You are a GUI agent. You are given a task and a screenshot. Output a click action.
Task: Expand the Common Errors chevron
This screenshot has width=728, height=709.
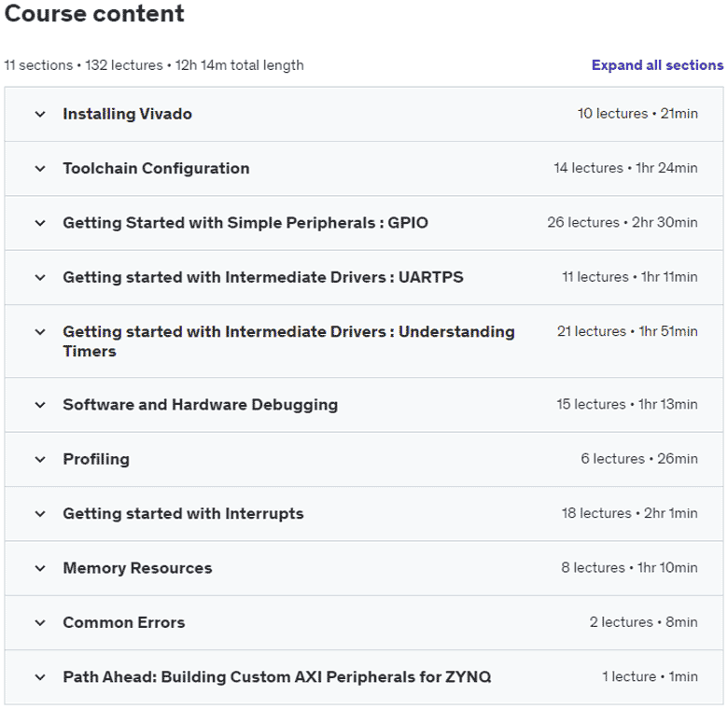click(x=40, y=622)
